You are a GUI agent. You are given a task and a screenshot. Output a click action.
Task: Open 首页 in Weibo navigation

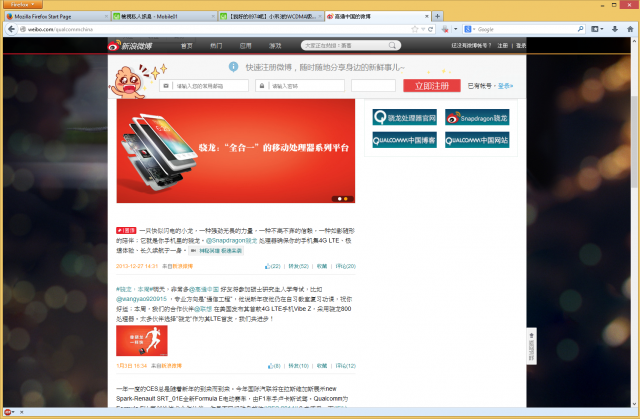click(x=187, y=46)
